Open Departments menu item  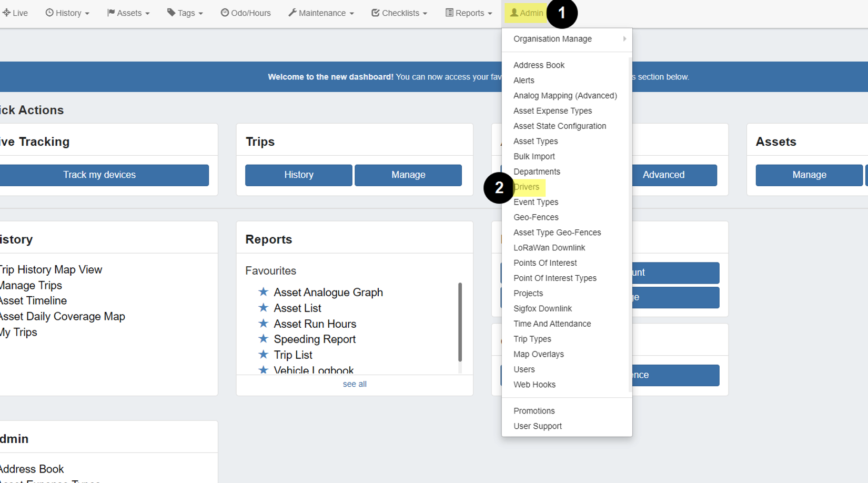click(x=537, y=172)
